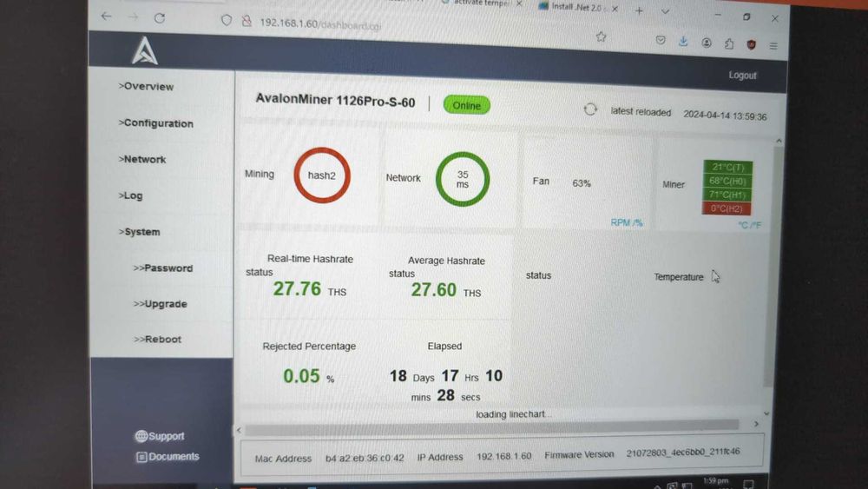Toggle temperature units with °C /°F link
This screenshot has height=489, width=868.
(x=750, y=225)
